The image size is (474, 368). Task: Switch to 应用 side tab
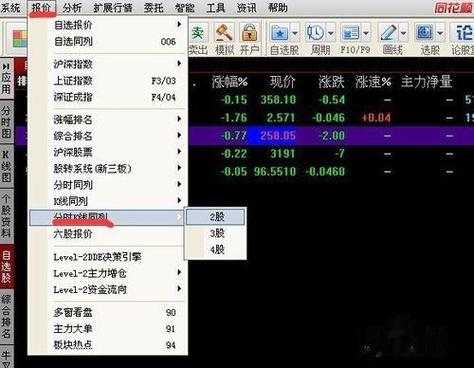[x=6, y=79]
